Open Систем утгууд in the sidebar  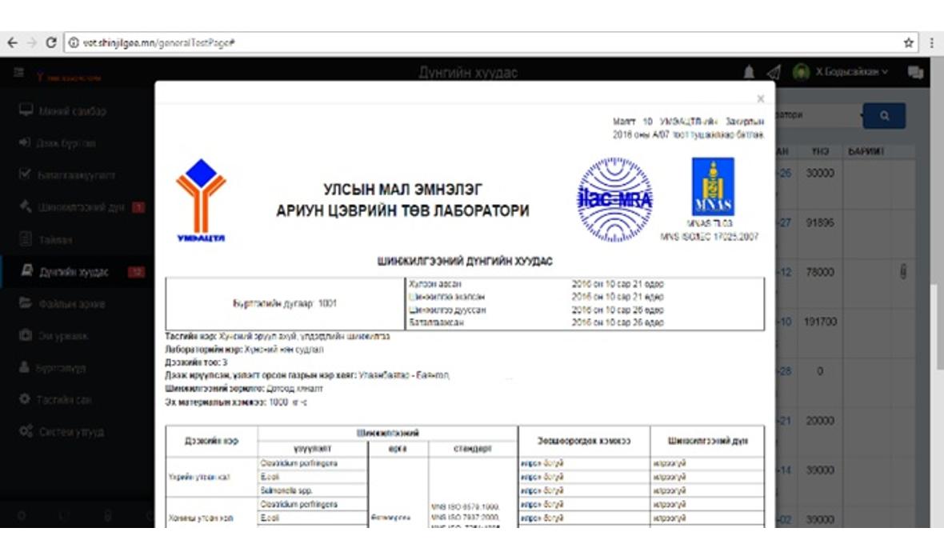click(x=62, y=432)
